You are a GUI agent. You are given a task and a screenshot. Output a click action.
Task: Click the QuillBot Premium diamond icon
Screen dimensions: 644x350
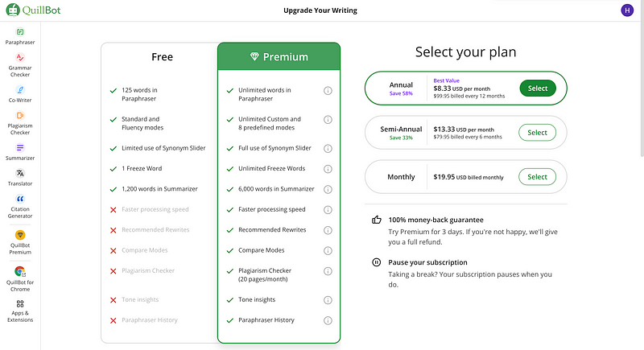click(19, 235)
